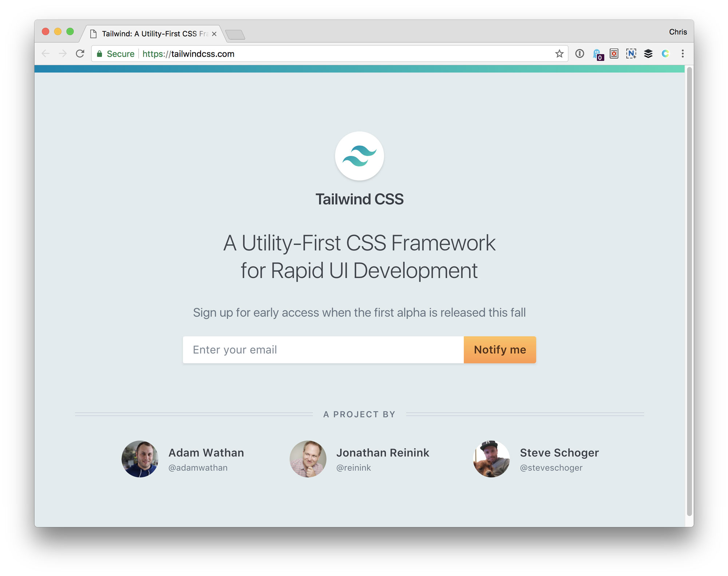Open the Nimbus screenshot extension

point(631,54)
